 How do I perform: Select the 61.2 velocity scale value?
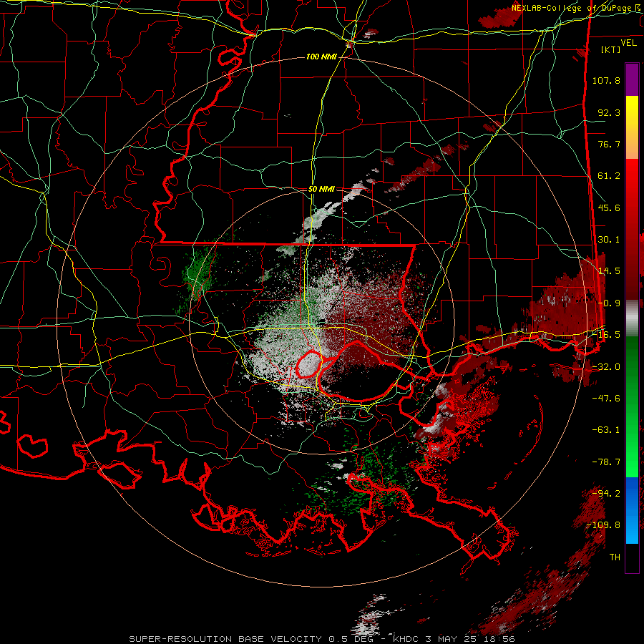(x=609, y=176)
